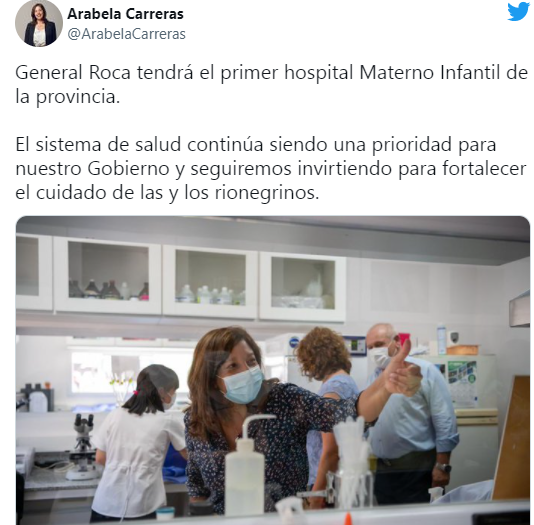Click the word rionegrinos in the tweet

click(x=266, y=193)
